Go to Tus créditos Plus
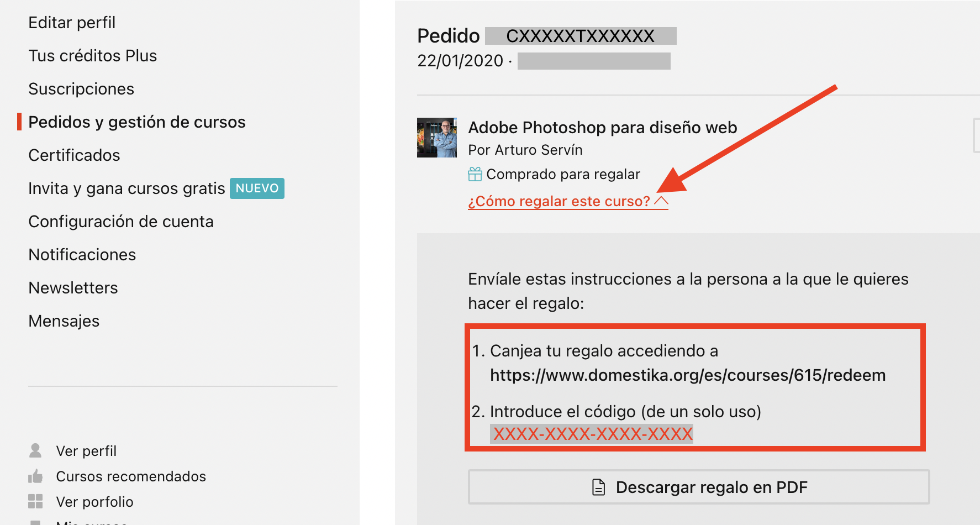Viewport: 980px width, 525px height. pyautogui.click(x=93, y=56)
